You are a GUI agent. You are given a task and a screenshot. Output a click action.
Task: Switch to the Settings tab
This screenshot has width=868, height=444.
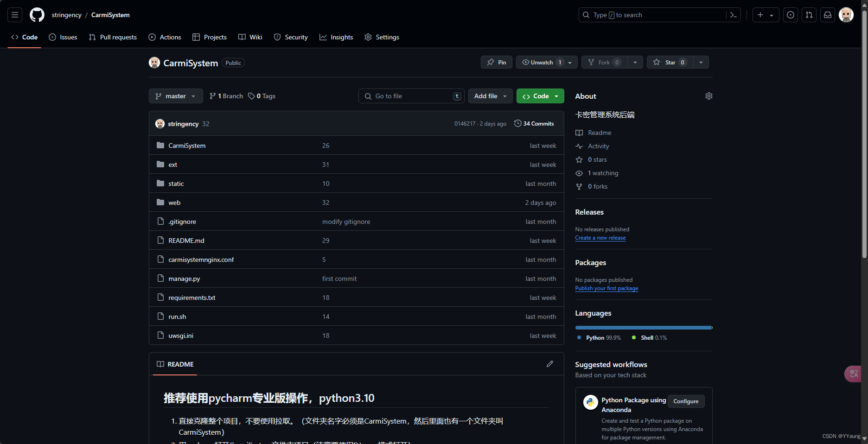click(382, 37)
